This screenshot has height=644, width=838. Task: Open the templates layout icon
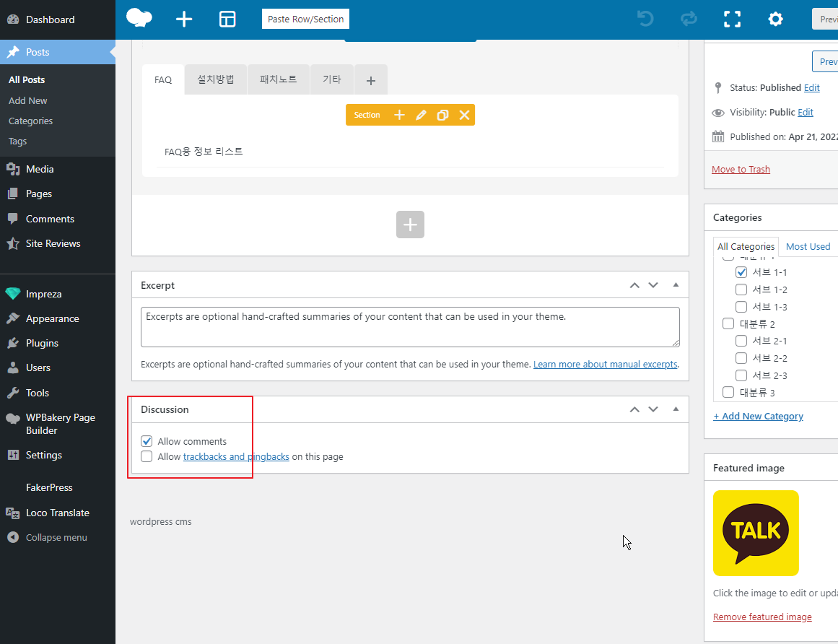tap(227, 19)
